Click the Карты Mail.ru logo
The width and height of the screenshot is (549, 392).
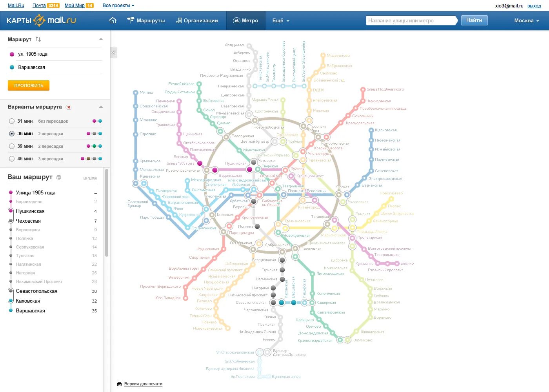[41, 20]
